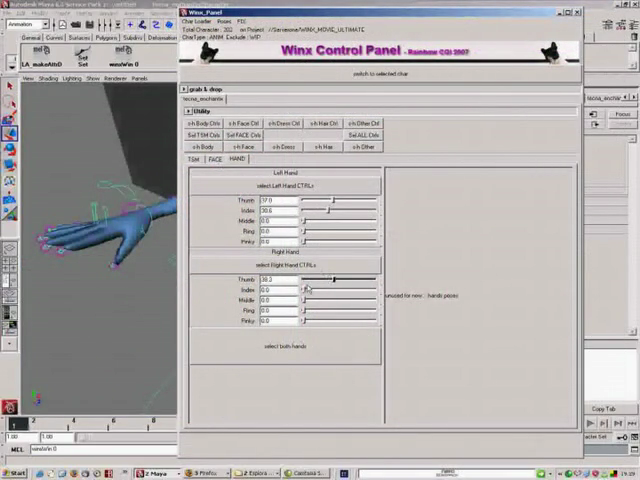This screenshot has height=480, width=640.
Task: Click Left Hand Middle value field
Action: pos(279,221)
